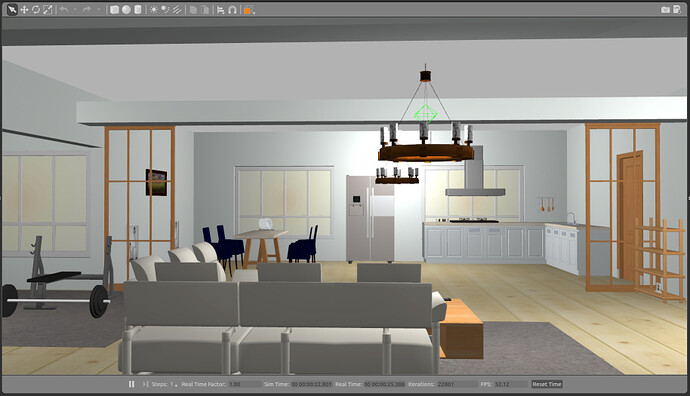This screenshot has height=396, width=690.
Task: Add a spot light
Action: 165,10
